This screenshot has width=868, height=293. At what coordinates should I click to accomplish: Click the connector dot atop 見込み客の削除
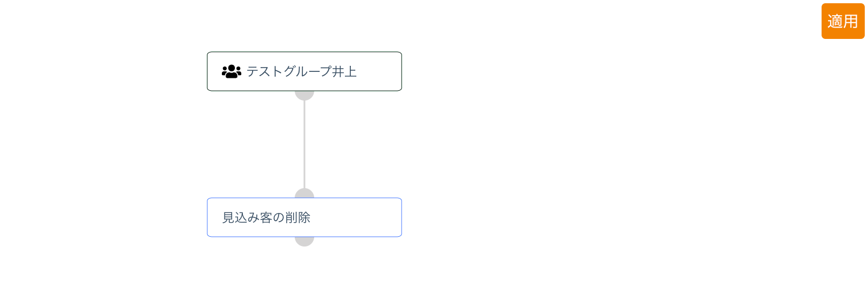click(x=304, y=194)
